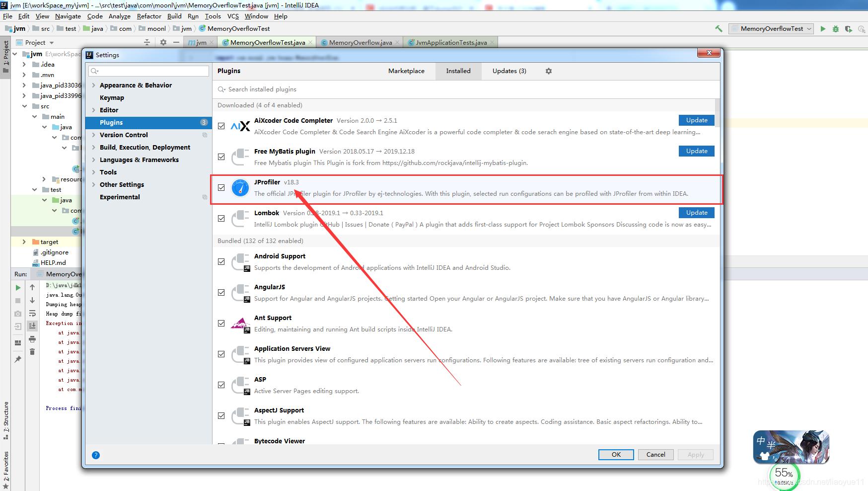Open JvmApplicationTests.java editor tab
This screenshot has height=491, width=868.
pos(451,43)
